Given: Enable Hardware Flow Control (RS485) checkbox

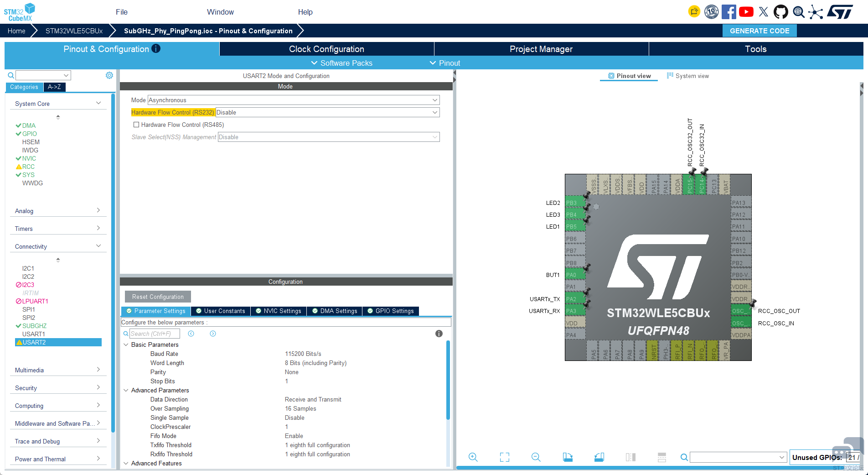Looking at the screenshot, I should tap(136, 125).
